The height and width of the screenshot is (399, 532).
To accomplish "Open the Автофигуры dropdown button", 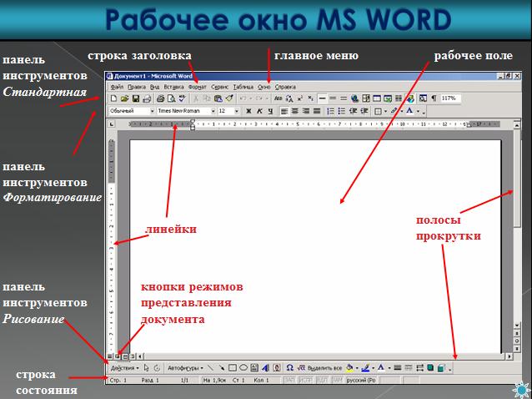I will [x=185, y=368].
